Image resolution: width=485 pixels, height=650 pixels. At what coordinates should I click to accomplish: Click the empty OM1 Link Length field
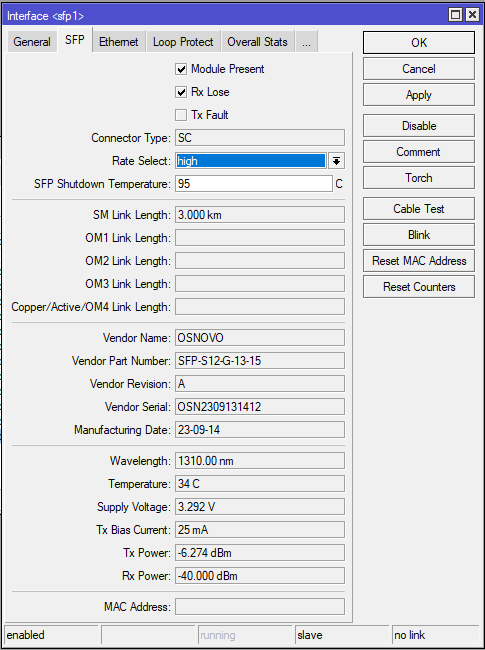(x=260, y=238)
